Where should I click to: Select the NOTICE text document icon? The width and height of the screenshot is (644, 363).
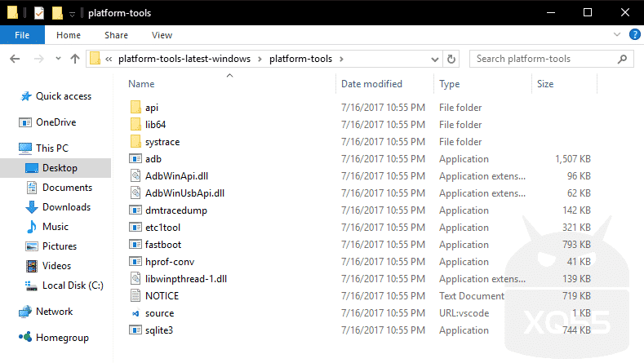pyautogui.click(x=135, y=296)
